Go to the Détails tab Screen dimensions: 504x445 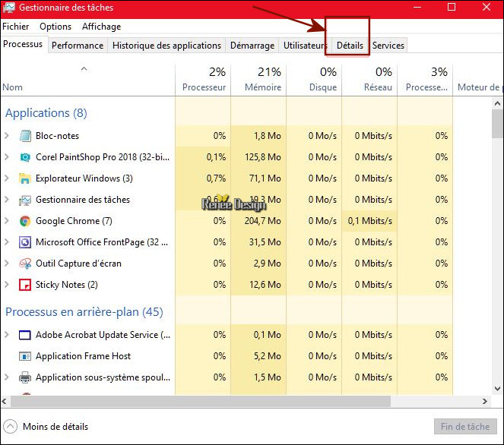[x=350, y=46]
